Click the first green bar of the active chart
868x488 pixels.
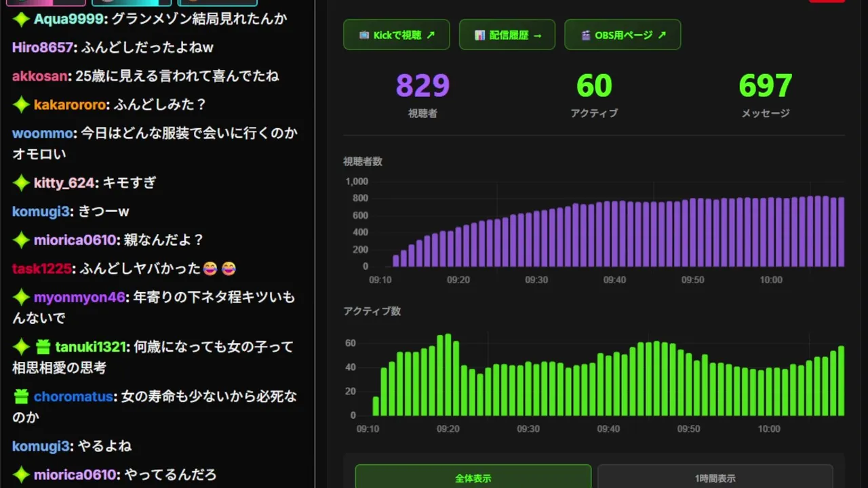(x=376, y=406)
